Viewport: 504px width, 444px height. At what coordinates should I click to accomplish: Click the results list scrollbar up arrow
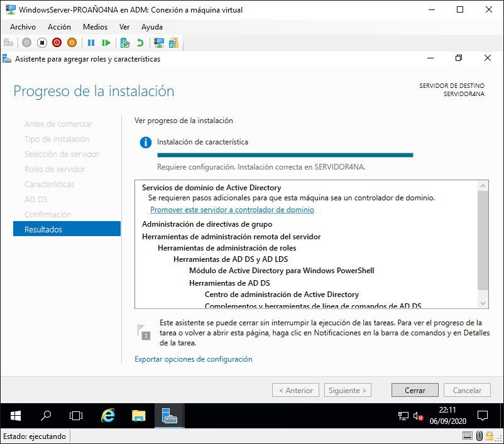tap(483, 186)
